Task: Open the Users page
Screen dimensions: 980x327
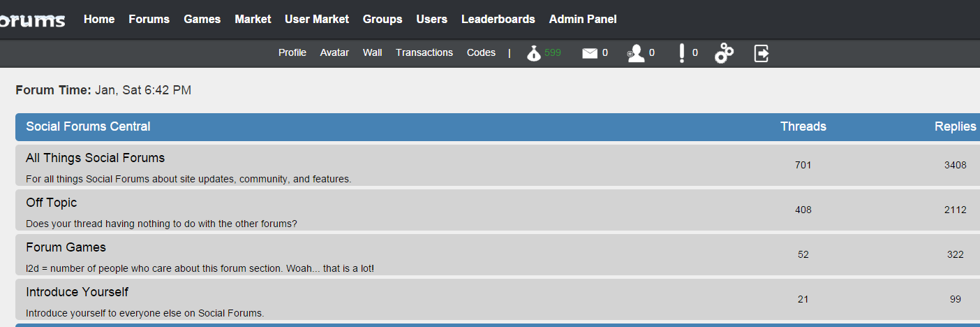Action: (432, 20)
